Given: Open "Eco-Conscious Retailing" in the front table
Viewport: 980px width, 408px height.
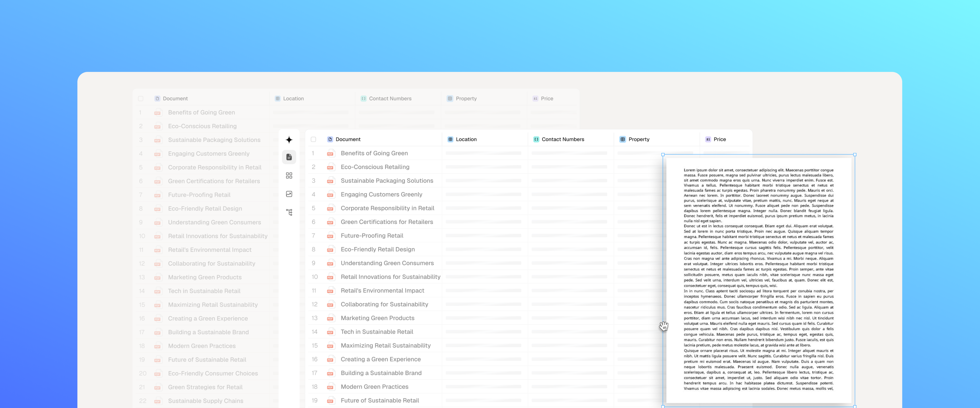Looking at the screenshot, I should click(375, 167).
